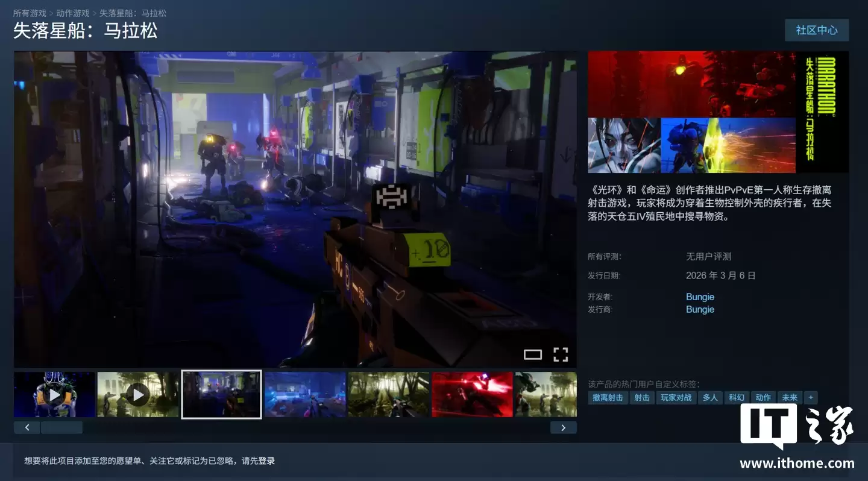Click the plus icon to add a tag

click(811, 398)
